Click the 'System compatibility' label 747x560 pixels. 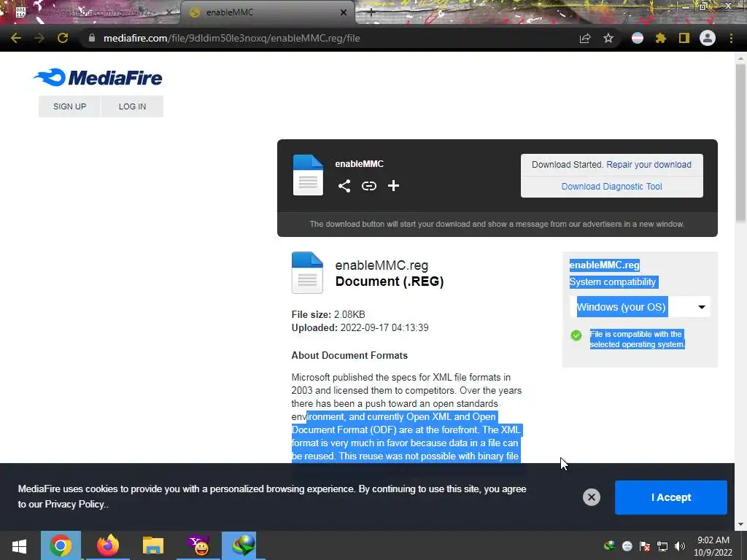tap(613, 282)
